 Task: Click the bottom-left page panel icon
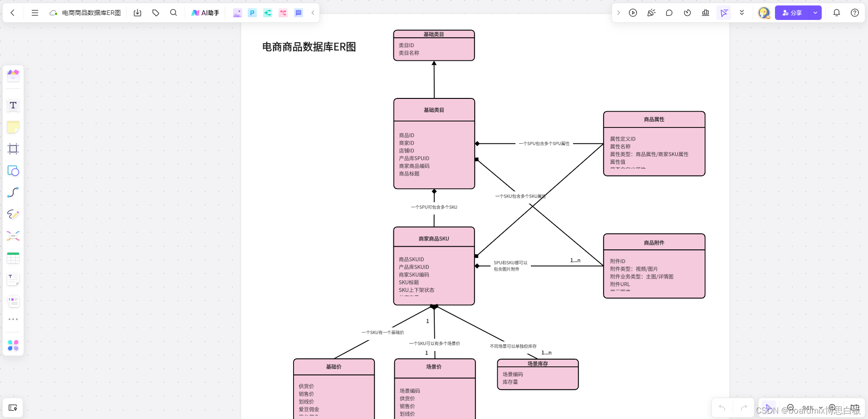(13, 408)
